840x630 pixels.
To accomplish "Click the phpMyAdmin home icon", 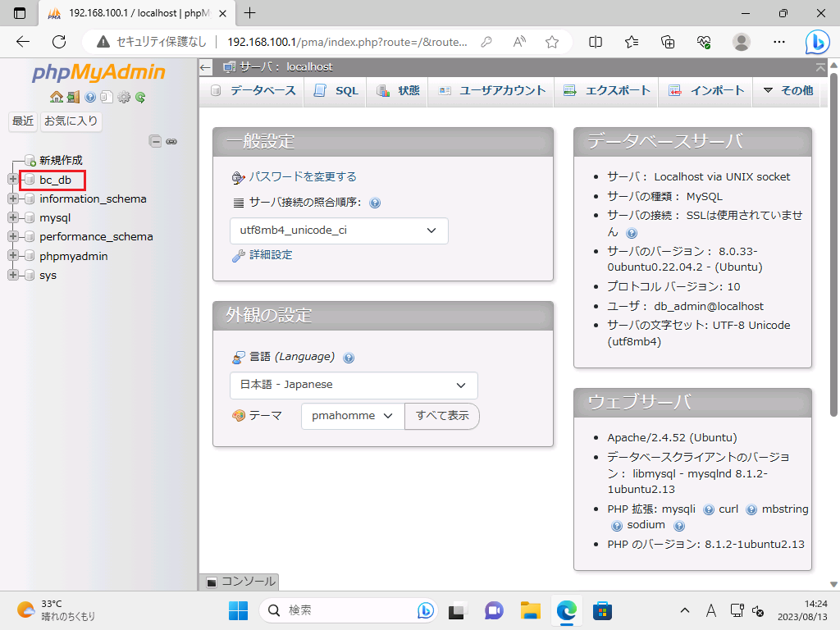I will [56, 97].
